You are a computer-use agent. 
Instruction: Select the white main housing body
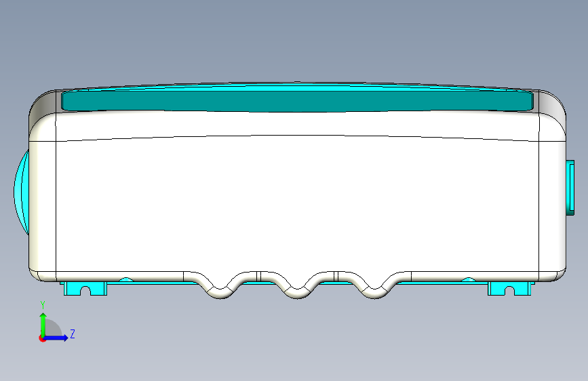(x=297, y=203)
